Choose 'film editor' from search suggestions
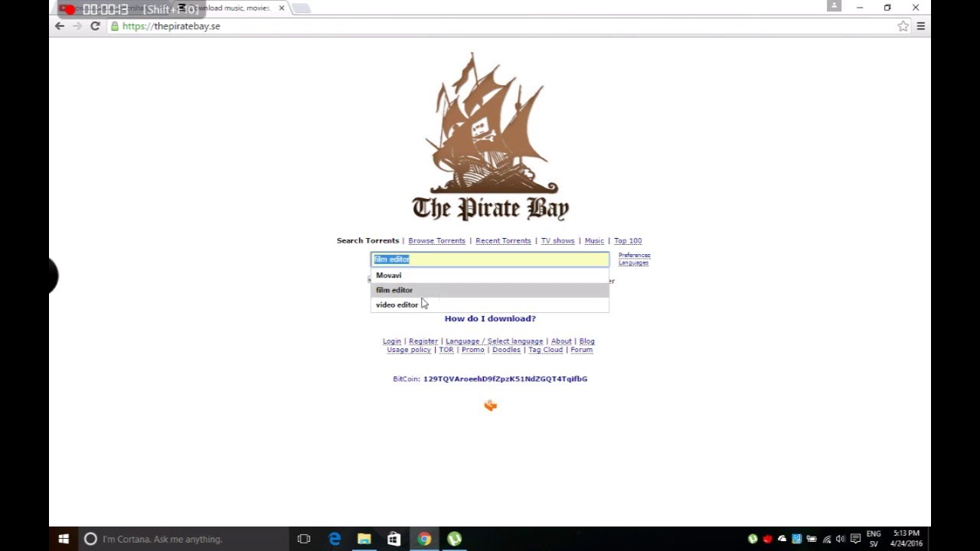This screenshot has width=980, height=551. click(490, 290)
